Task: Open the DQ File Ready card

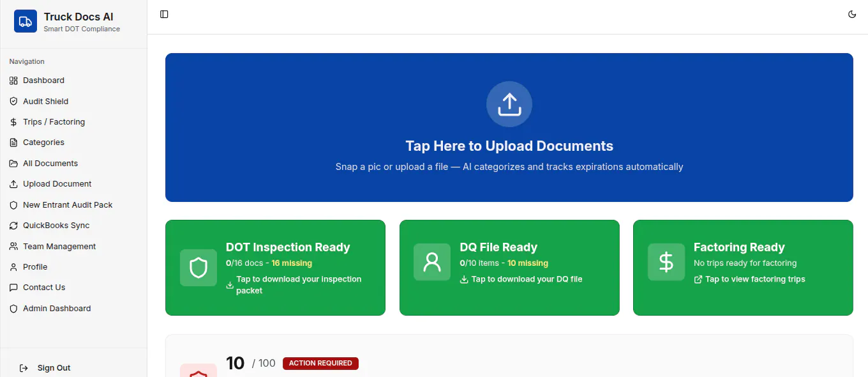Action: coord(509,268)
